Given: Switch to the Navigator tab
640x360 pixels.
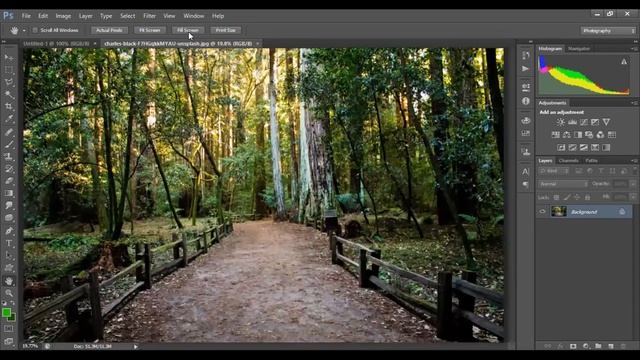Looking at the screenshot, I should click(x=579, y=49).
